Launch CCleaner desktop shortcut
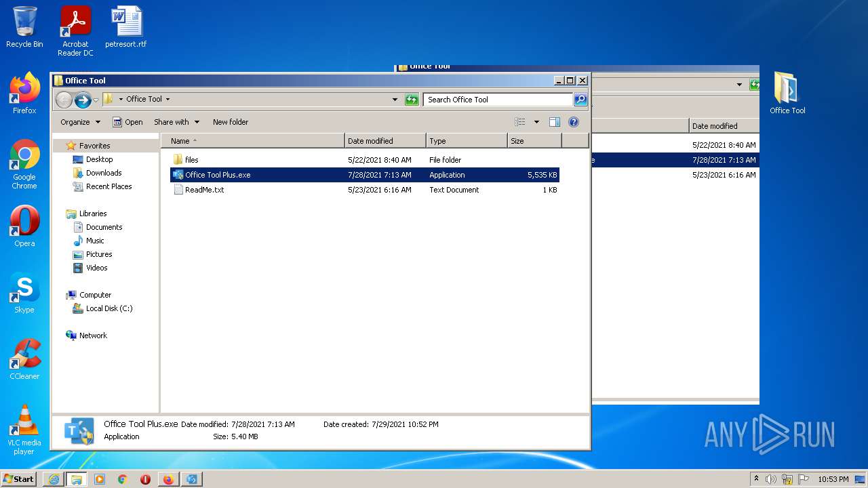 (x=24, y=359)
